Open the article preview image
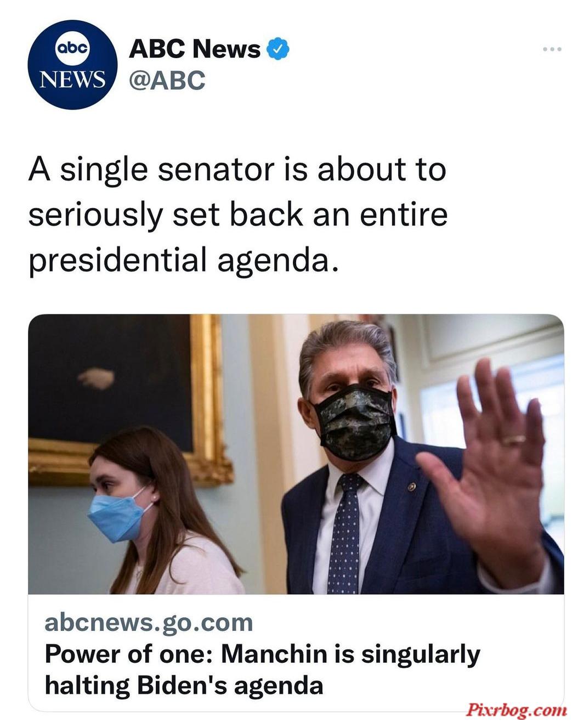The height and width of the screenshot is (728, 578). pyautogui.click(x=296, y=454)
